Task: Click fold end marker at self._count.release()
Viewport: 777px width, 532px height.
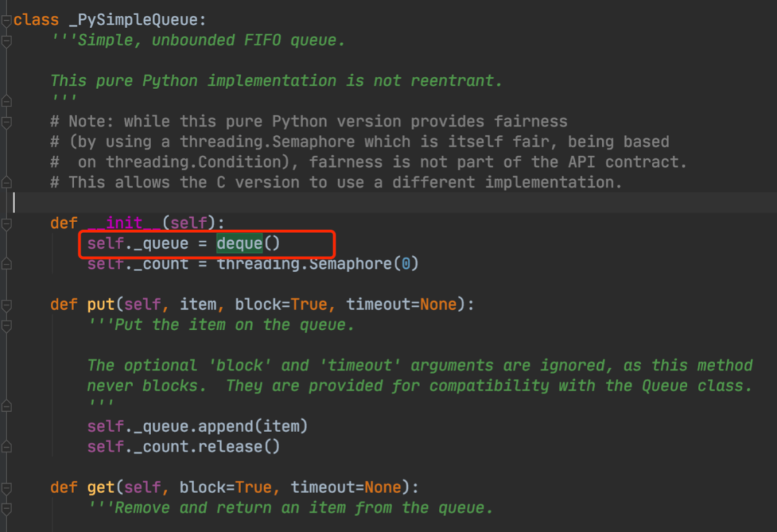Action: pos(6,447)
